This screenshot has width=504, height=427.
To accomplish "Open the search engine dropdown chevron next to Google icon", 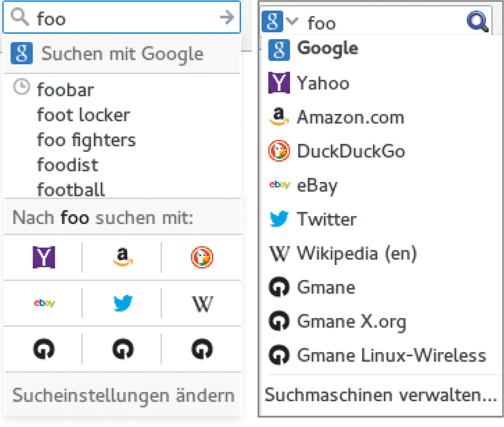I will coord(292,21).
